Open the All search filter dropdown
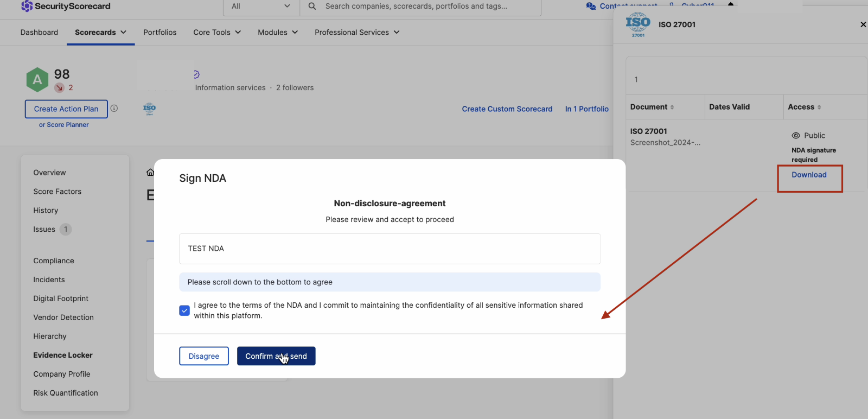868x419 pixels. click(261, 7)
